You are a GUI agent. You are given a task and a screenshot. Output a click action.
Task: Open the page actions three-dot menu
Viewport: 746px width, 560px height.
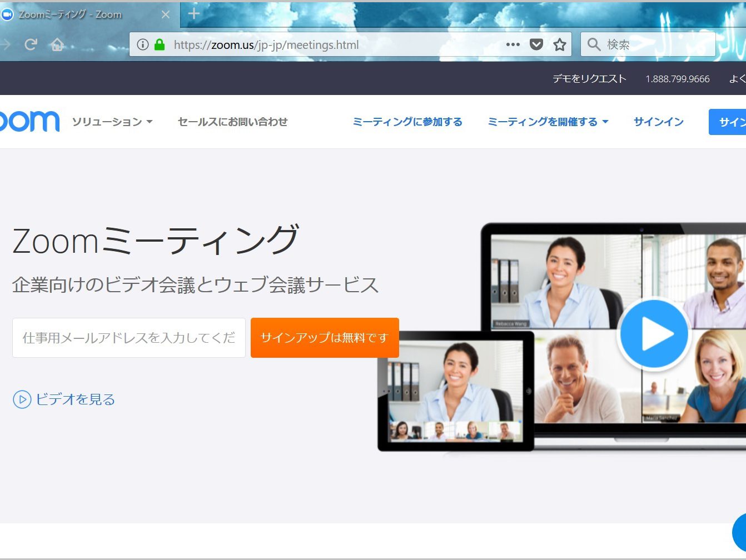pos(513,44)
